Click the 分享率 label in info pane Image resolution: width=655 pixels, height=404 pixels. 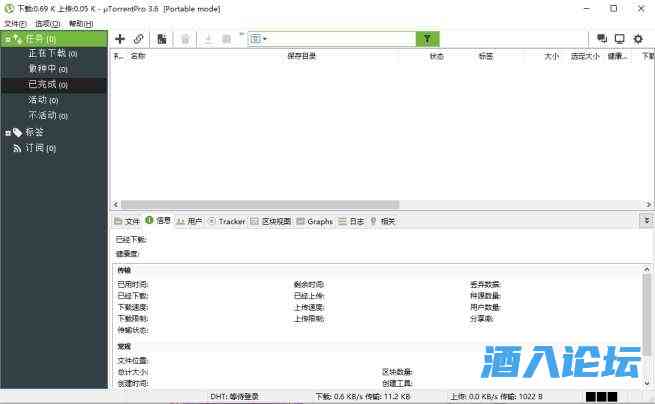click(482, 319)
